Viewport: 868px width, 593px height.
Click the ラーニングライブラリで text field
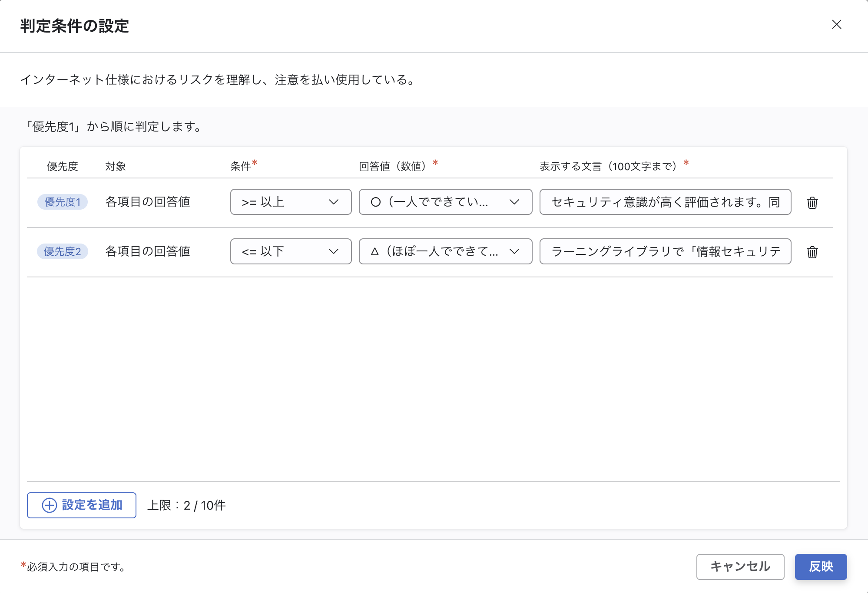click(665, 252)
